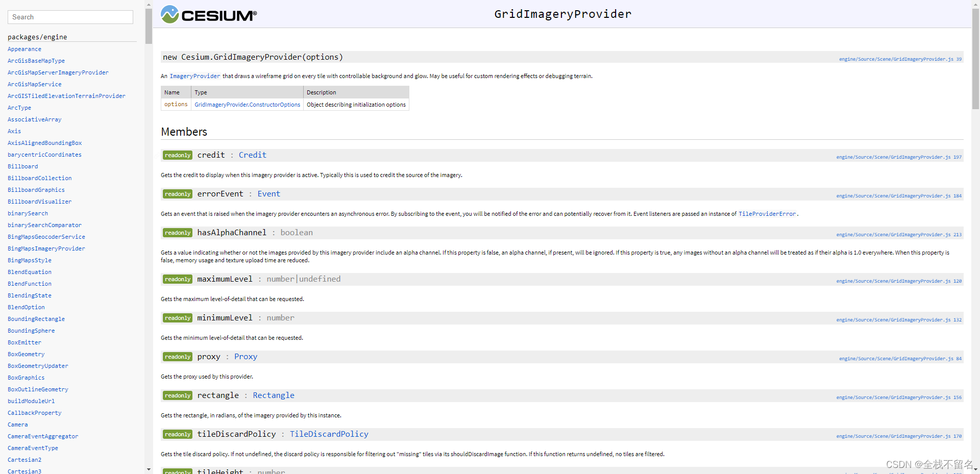This screenshot has width=980, height=474.
Task: Follow the Proxy type link
Action: point(246,357)
